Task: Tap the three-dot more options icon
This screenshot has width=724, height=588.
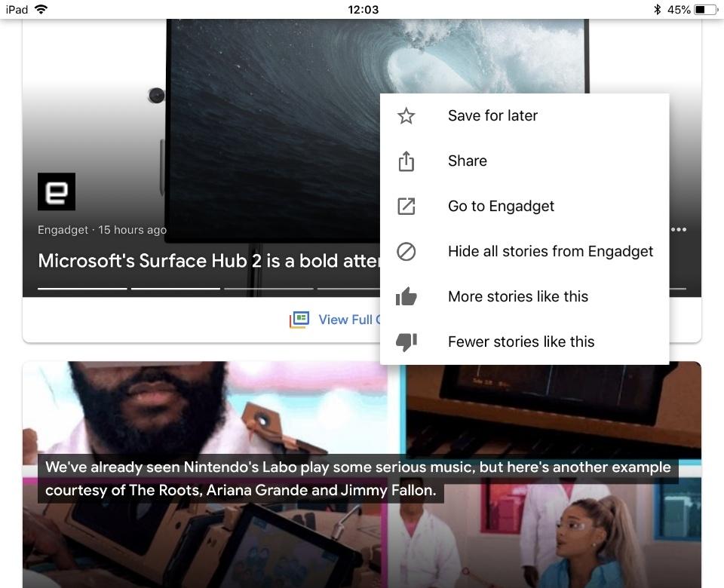Action: coord(679,229)
